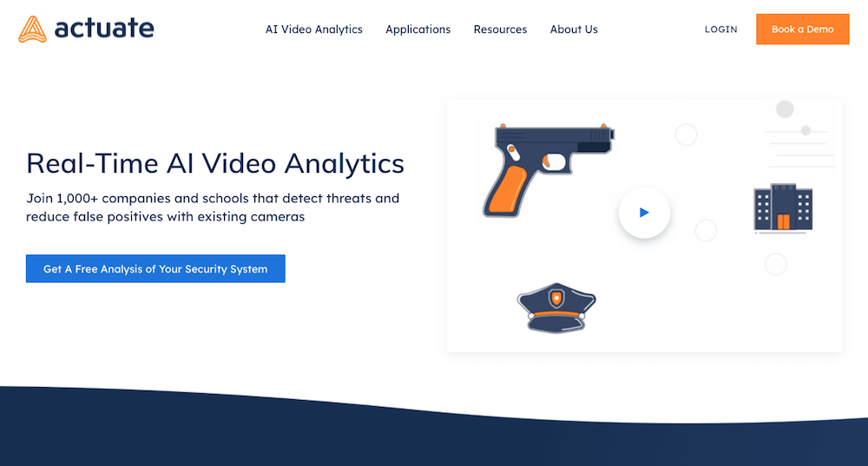The image size is (868, 466).
Task: Click the actuate wordmark text
Action: coord(104,29)
